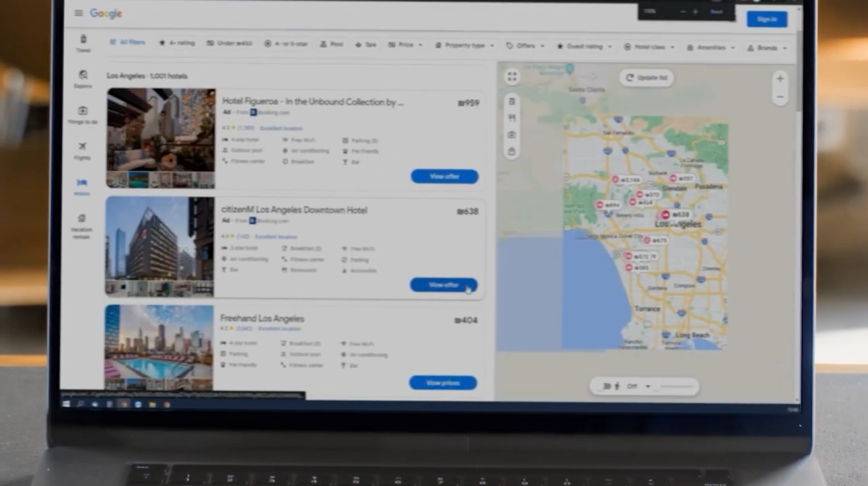The width and height of the screenshot is (868, 486).
Task: Toggle the 4+ rating filter chip
Action: [x=177, y=43]
